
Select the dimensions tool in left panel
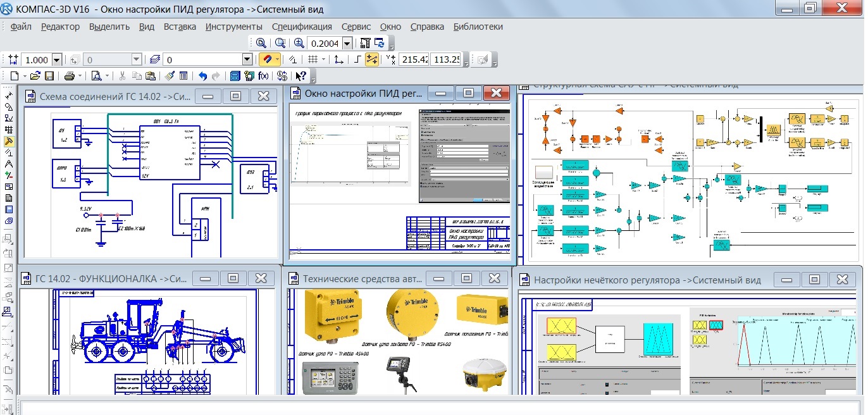(x=9, y=96)
